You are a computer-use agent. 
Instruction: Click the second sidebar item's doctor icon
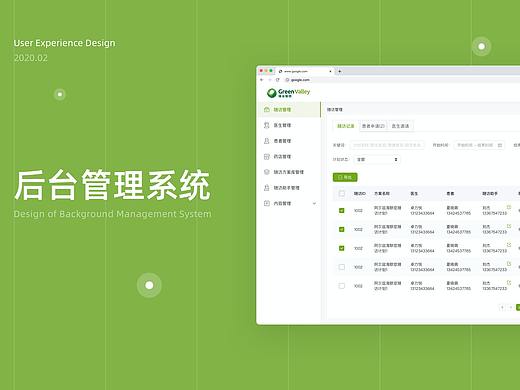(267, 125)
